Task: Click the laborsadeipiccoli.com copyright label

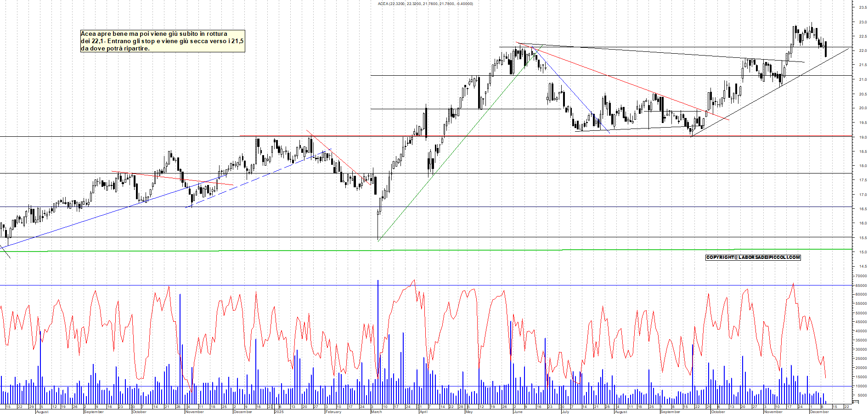Action: tap(753, 257)
